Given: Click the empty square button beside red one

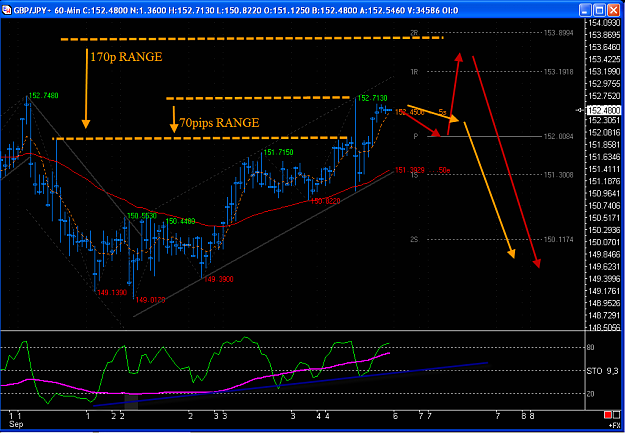Looking at the screenshot, I should [616, 415].
